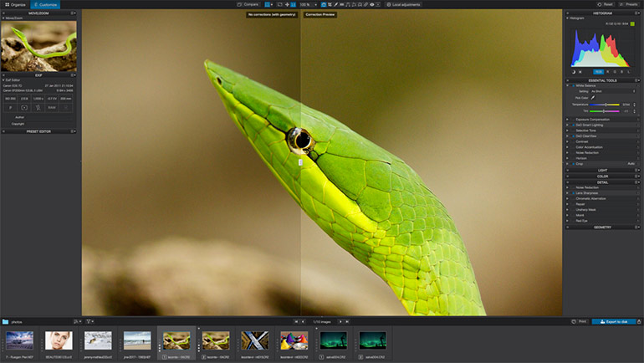Click the Reset button in top bar
644x363 pixels.
tap(606, 4)
